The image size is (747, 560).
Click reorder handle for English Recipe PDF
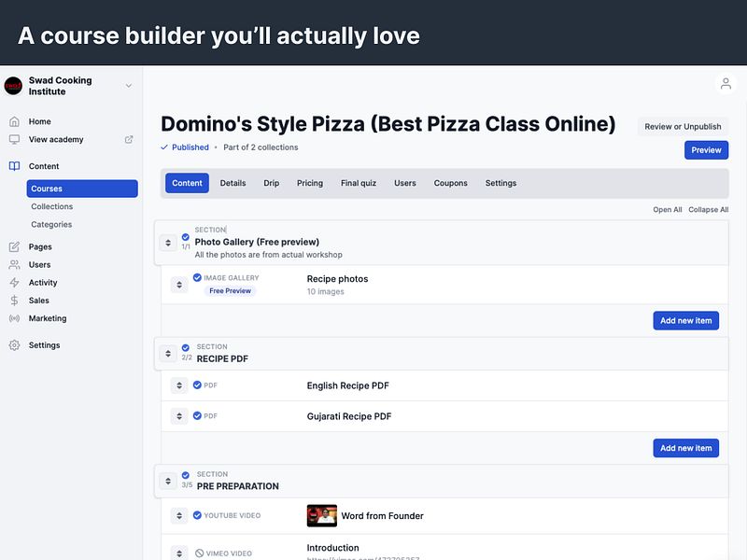tap(179, 385)
